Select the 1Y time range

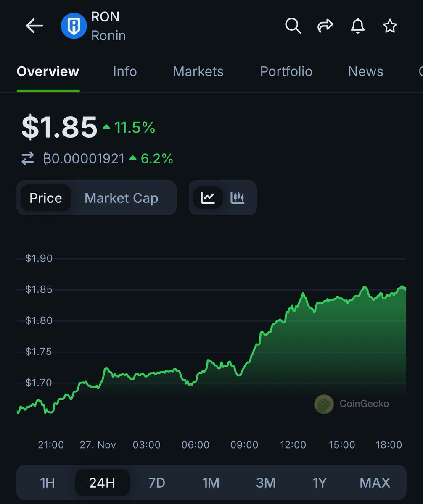pos(320,483)
